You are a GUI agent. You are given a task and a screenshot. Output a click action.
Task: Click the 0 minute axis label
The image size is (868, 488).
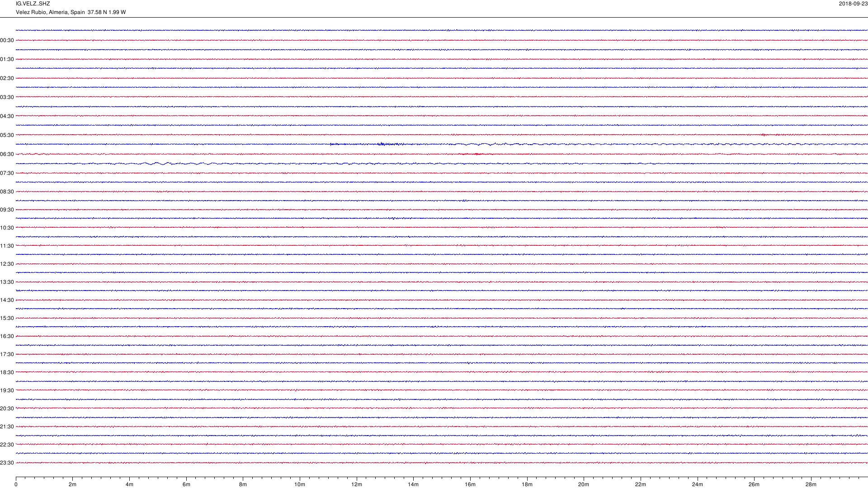16,484
